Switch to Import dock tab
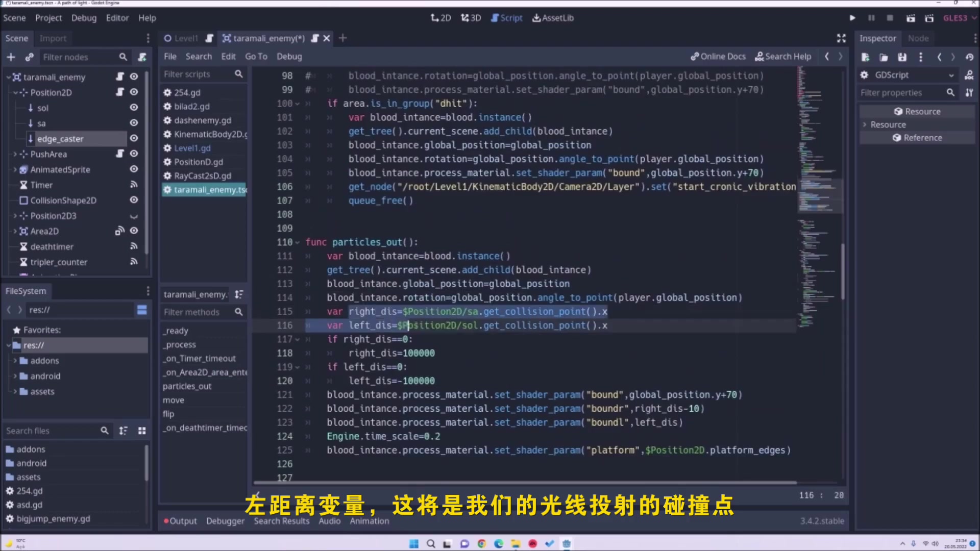This screenshot has height=551, width=980. tap(53, 38)
